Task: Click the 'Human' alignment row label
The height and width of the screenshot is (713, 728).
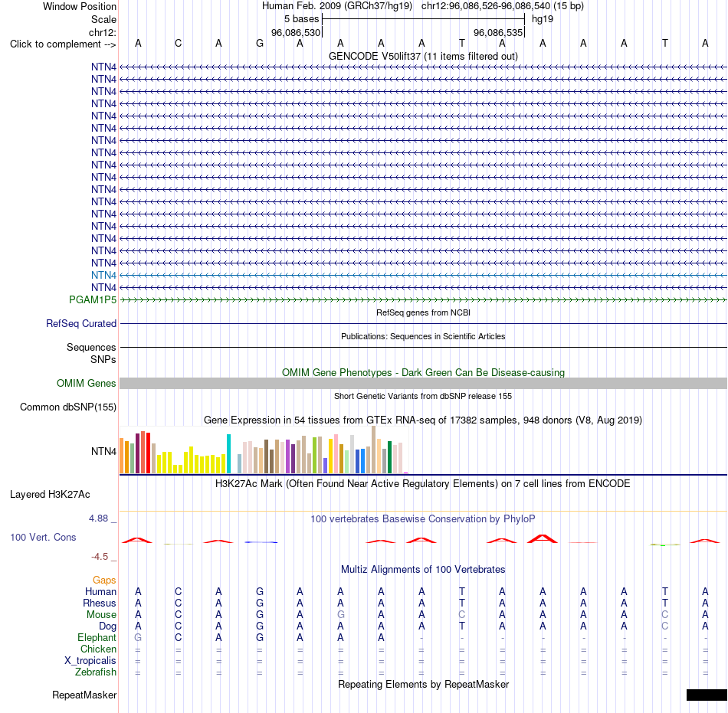Action: coord(100,591)
